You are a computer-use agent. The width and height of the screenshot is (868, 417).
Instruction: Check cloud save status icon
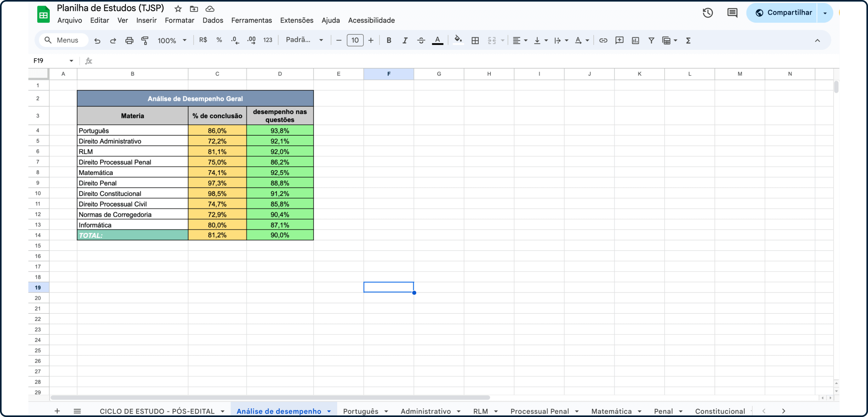(209, 9)
